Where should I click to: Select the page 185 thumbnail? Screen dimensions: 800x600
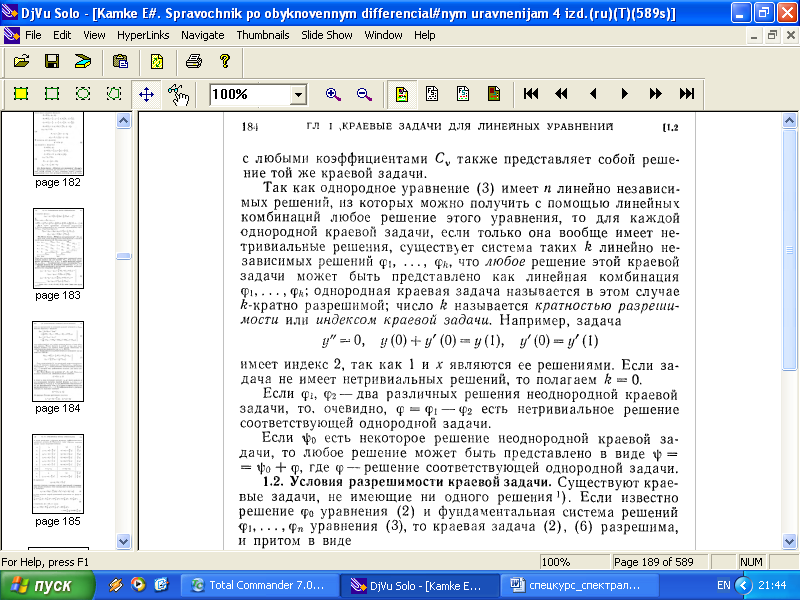[58, 474]
